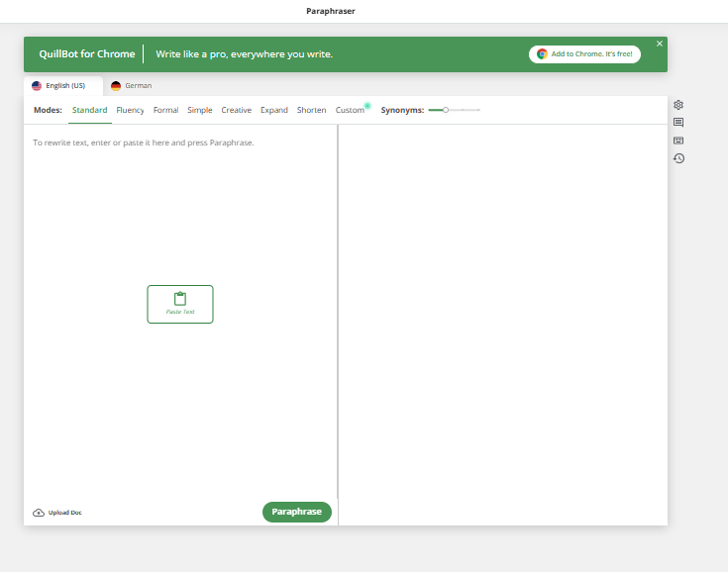728x572 pixels.
Task: Open the settings gear icon
Action: [678, 105]
